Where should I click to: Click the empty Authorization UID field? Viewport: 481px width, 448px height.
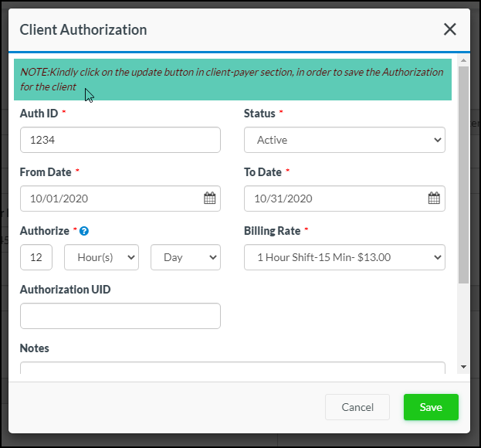(x=120, y=316)
